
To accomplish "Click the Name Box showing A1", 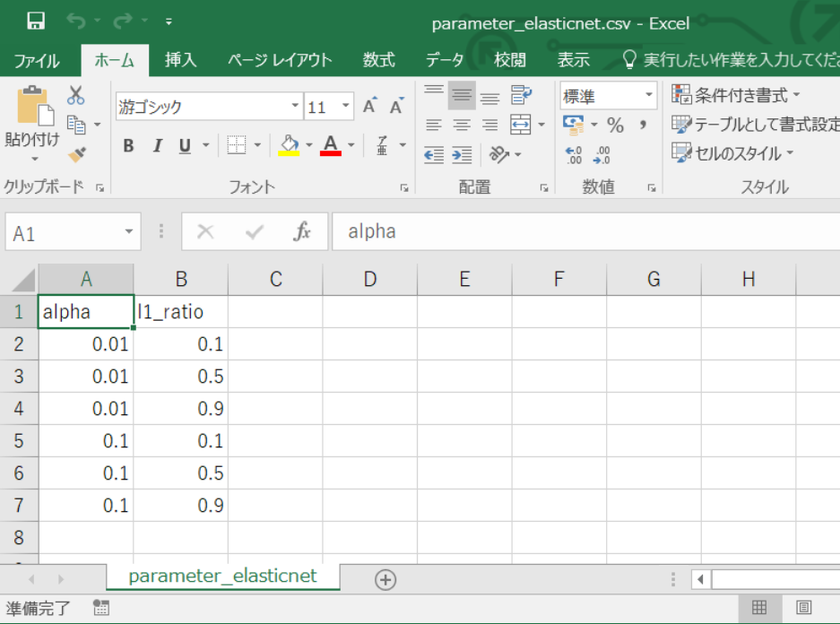I will pos(73,232).
